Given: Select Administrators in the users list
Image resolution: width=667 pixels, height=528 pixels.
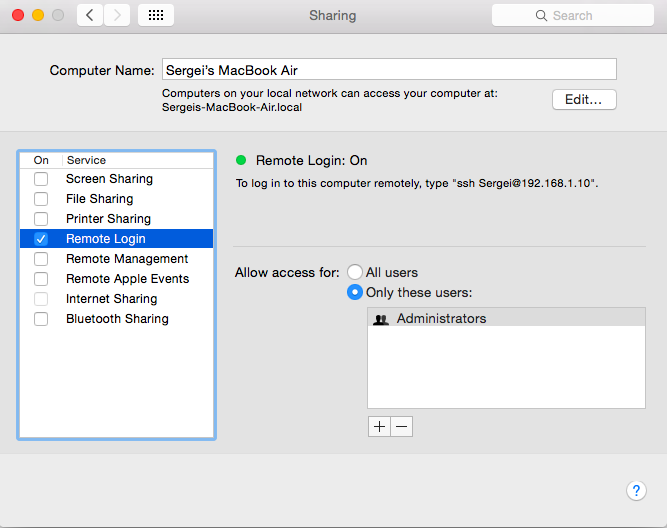Looking at the screenshot, I should click(x=506, y=318).
